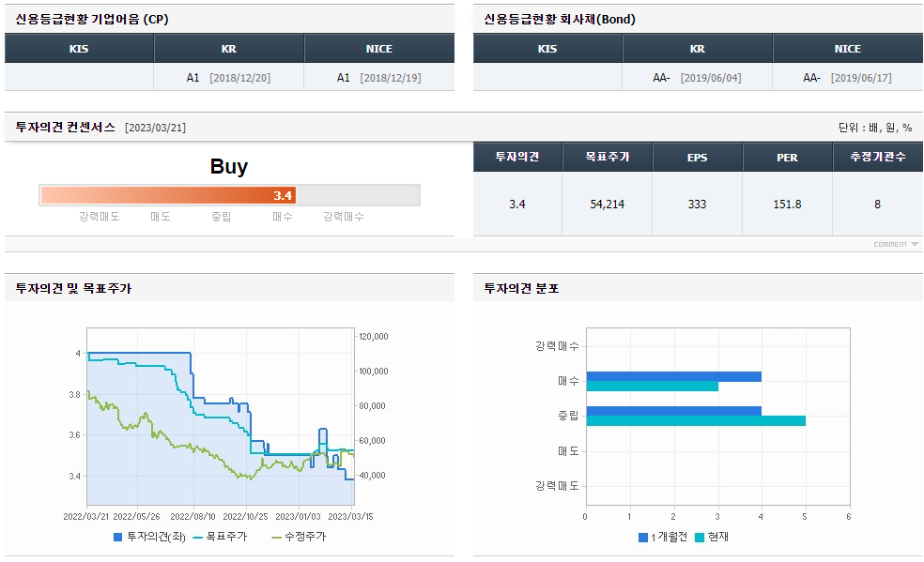The height and width of the screenshot is (562, 924).
Task: Click the KIS header in CP table
Action: [79, 48]
